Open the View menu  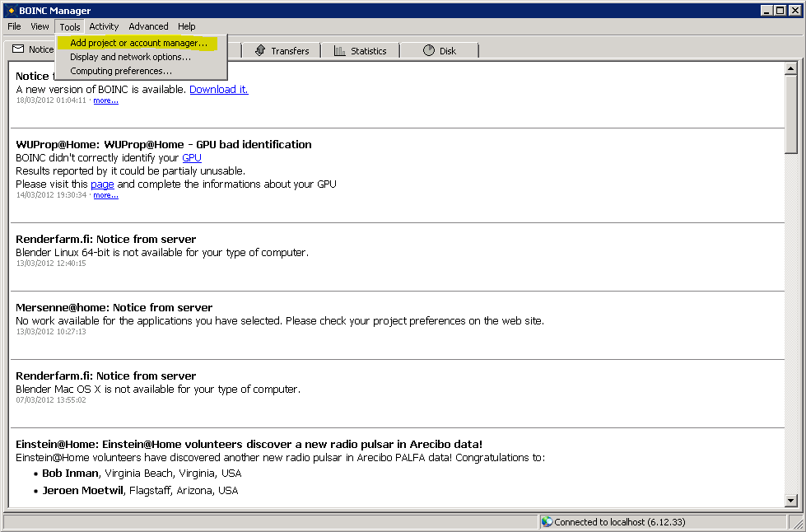(x=40, y=26)
